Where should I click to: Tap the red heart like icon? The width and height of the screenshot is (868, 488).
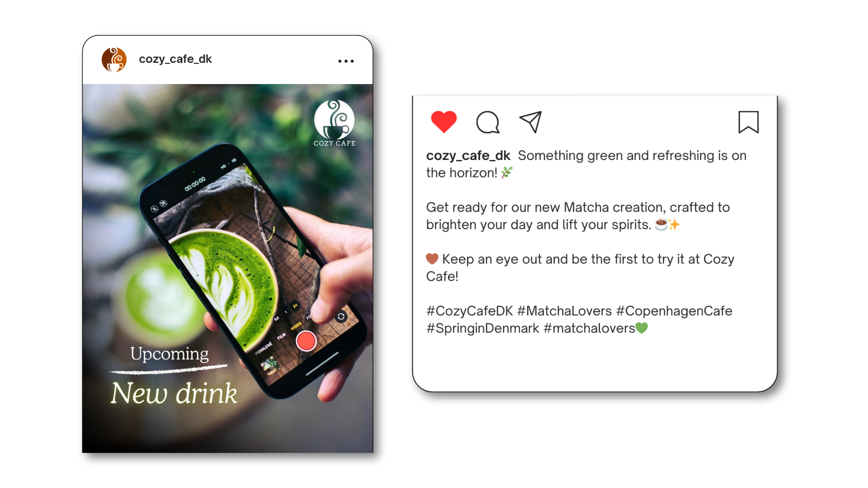coord(444,122)
